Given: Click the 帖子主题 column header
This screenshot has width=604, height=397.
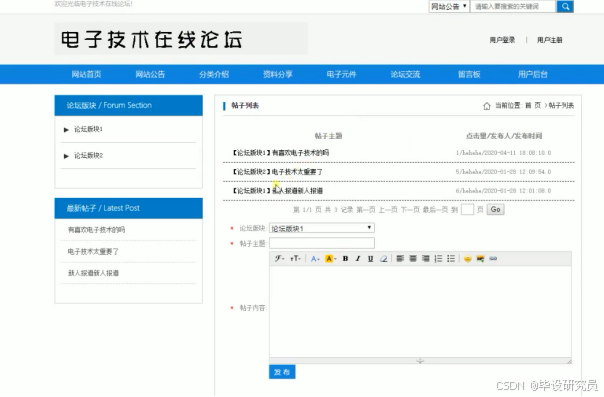Looking at the screenshot, I should click(329, 136).
